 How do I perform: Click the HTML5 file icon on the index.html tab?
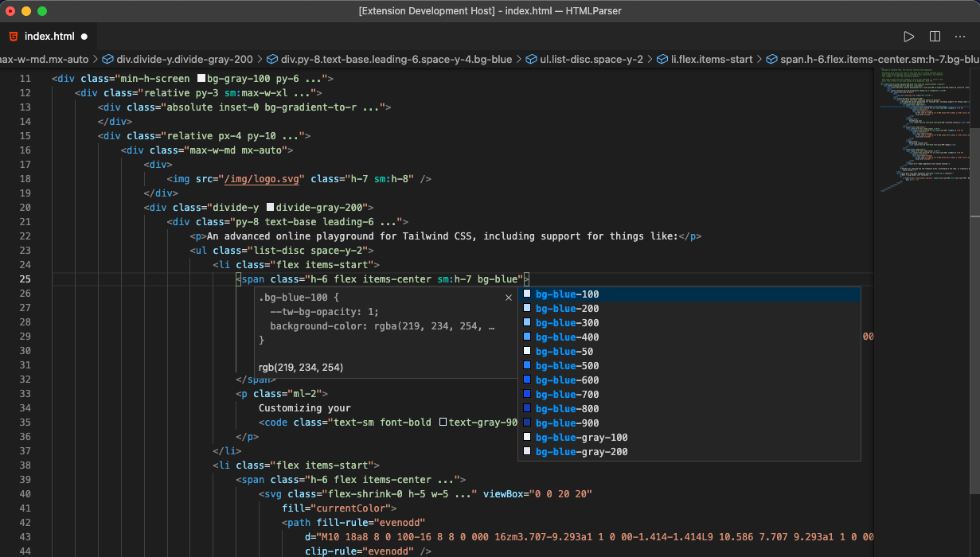pyautogui.click(x=13, y=37)
